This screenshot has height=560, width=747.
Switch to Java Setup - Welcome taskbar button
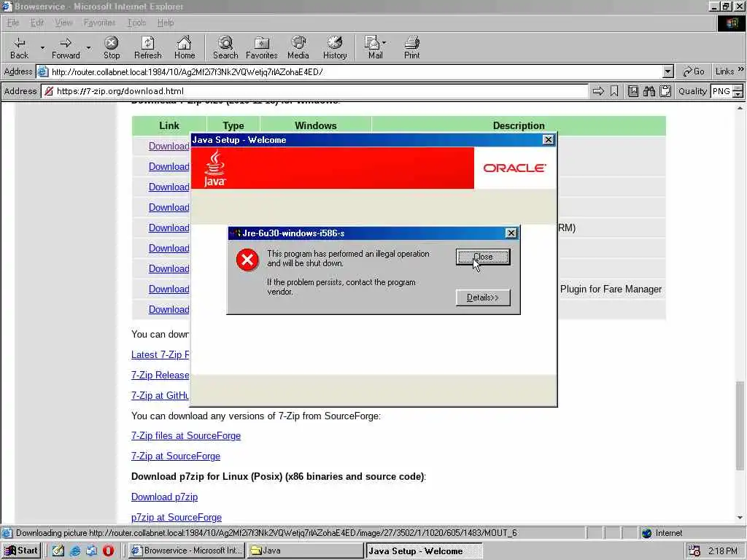coord(424,551)
